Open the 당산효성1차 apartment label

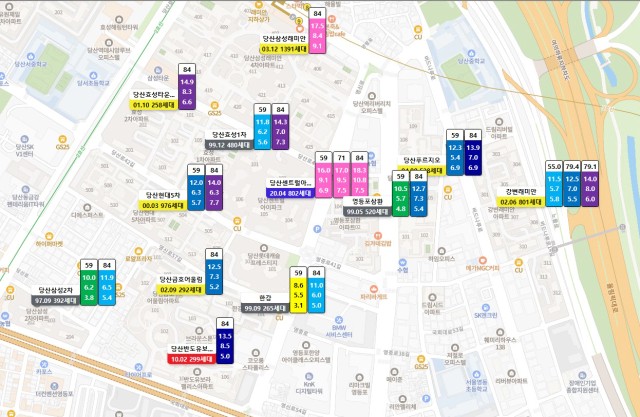tap(229, 135)
